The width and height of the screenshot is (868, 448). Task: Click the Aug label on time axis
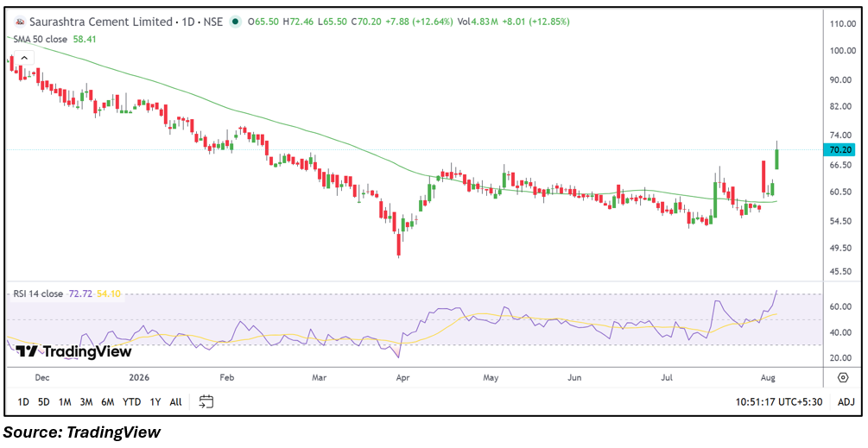769,378
